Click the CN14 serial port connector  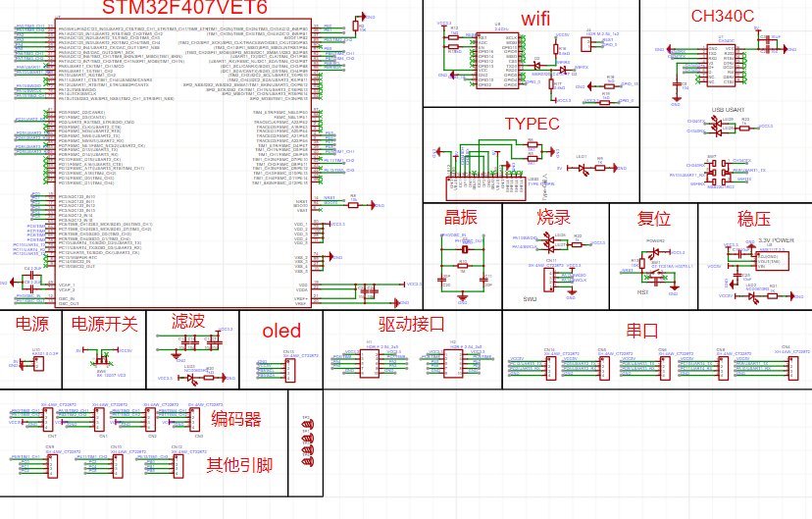pos(552,368)
